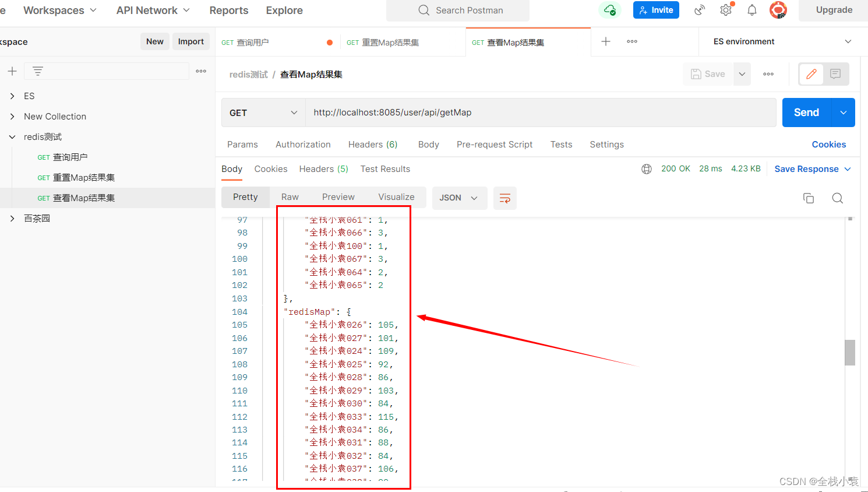
Task: Click the response scrollbar thumb
Action: pyautogui.click(x=850, y=353)
